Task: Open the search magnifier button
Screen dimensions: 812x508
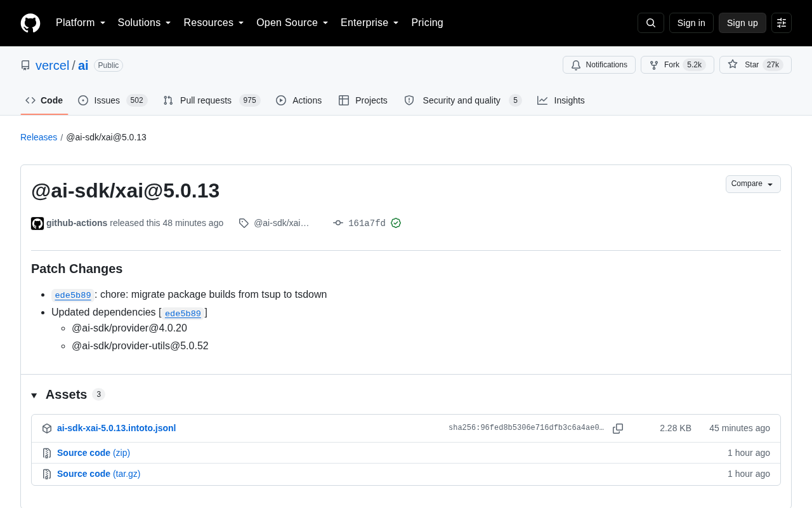Action: [651, 23]
